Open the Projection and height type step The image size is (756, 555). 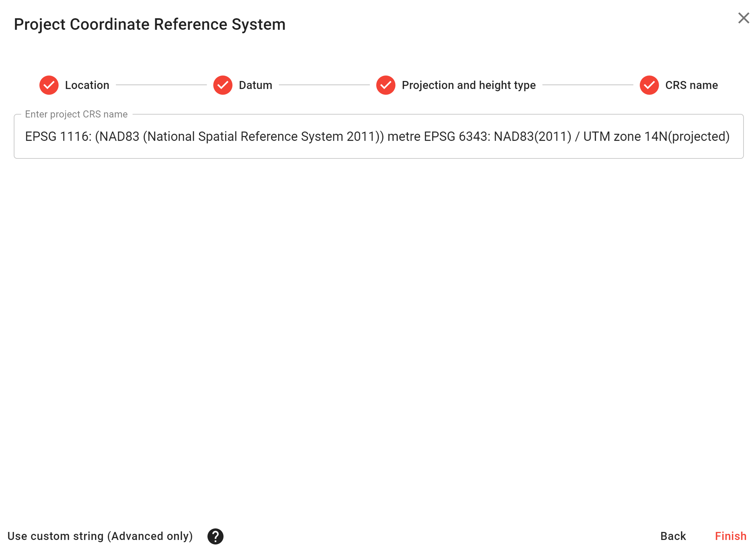point(468,85)
